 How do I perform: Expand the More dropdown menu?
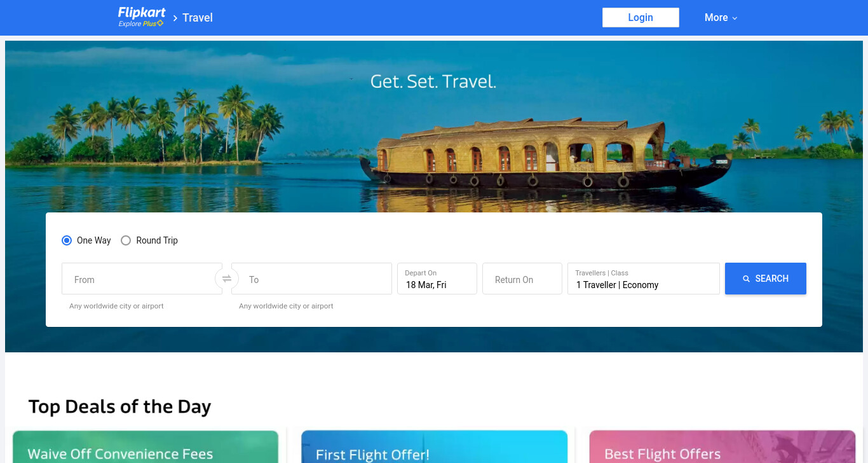[x=721, y=18]
